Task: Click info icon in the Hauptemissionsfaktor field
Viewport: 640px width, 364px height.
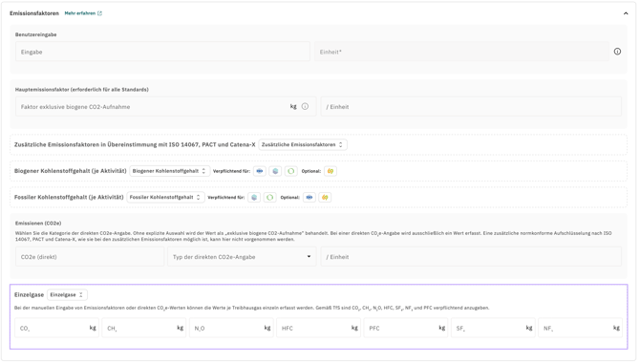Action: [305, 106]
